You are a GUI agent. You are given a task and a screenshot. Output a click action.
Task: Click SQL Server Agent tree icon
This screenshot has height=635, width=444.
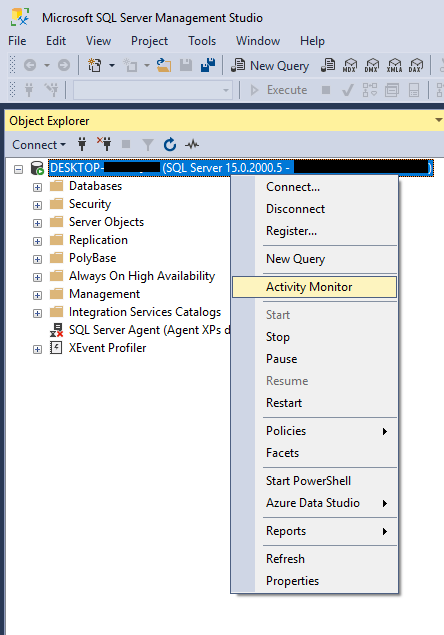coord(56,330)
